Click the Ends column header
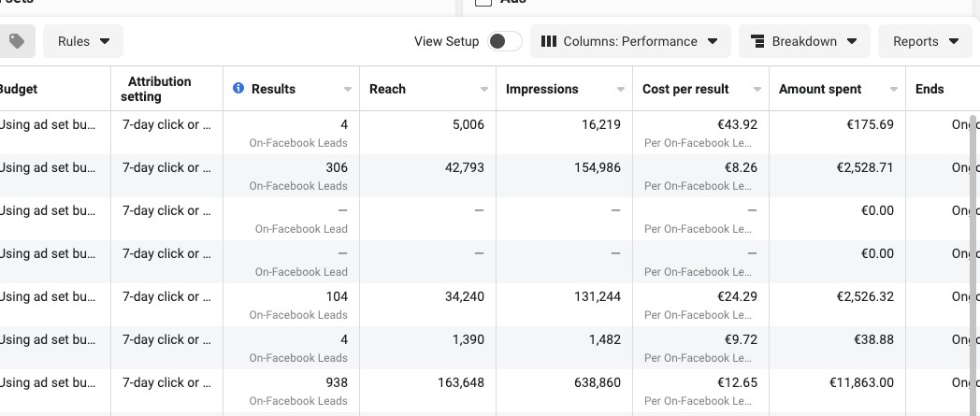This screenshot has height=416, width=980. [930, 89]
